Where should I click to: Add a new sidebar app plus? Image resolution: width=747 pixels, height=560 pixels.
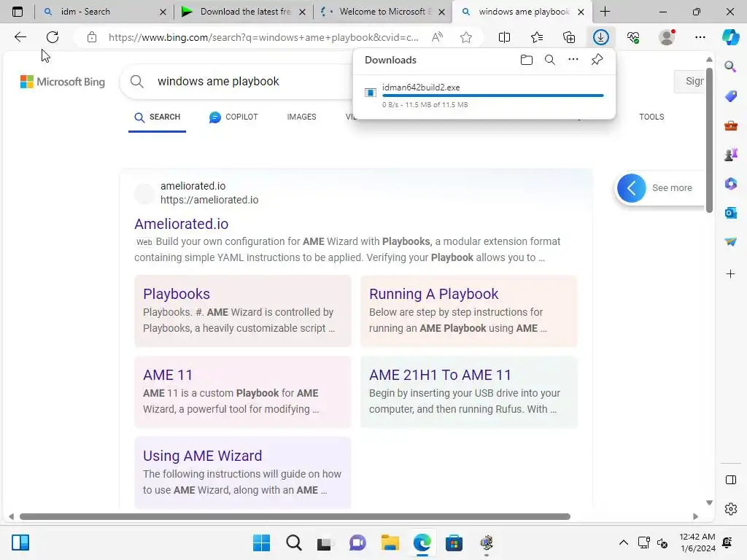coord(730,274)
